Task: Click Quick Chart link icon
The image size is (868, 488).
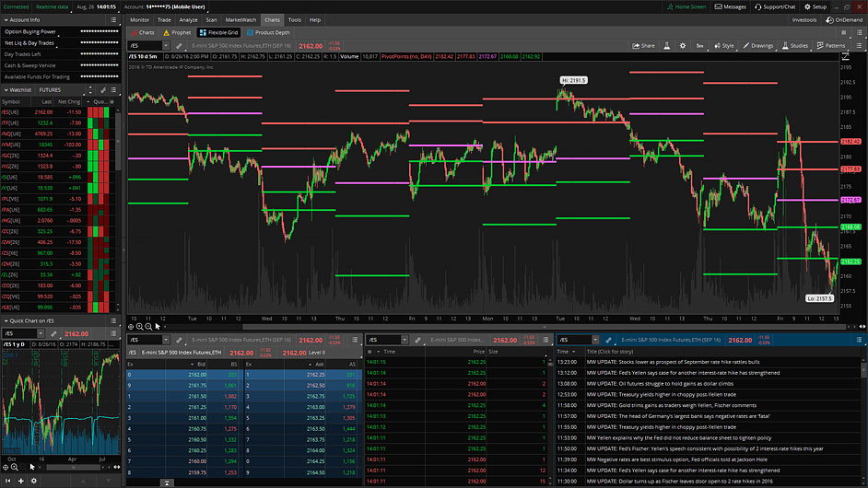Action: point(53,333)
